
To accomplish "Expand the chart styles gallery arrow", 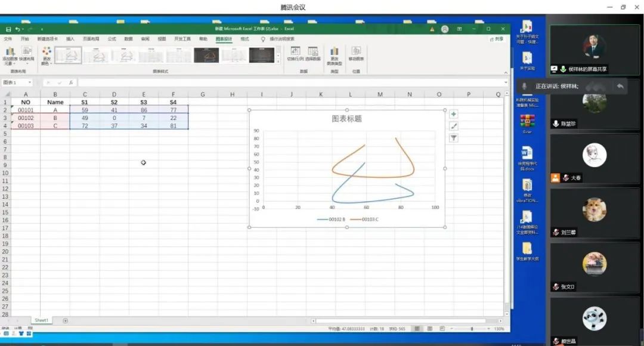I will click(278, 61).
